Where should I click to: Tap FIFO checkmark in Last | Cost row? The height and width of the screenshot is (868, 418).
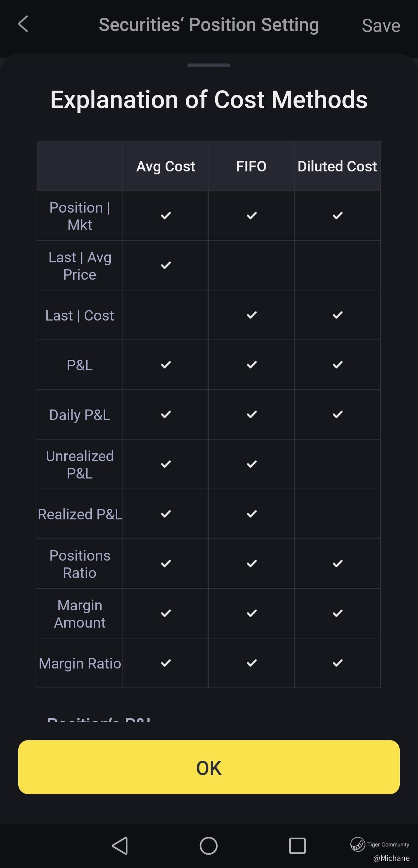pos(251,315)
